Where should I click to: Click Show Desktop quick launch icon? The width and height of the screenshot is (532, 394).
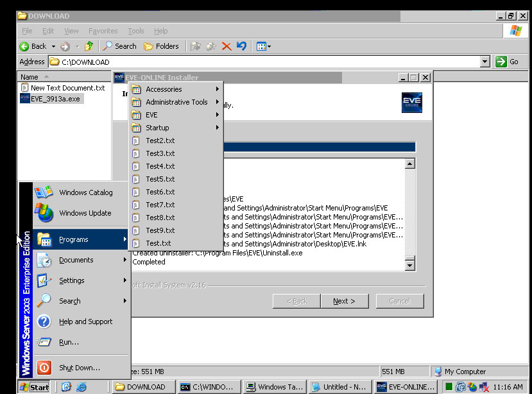coord(66,387)
